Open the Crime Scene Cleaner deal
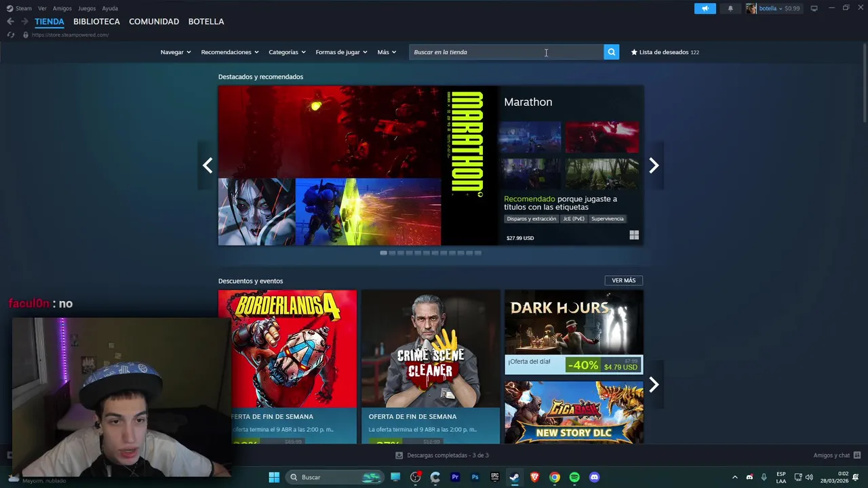 click(431, 367)
